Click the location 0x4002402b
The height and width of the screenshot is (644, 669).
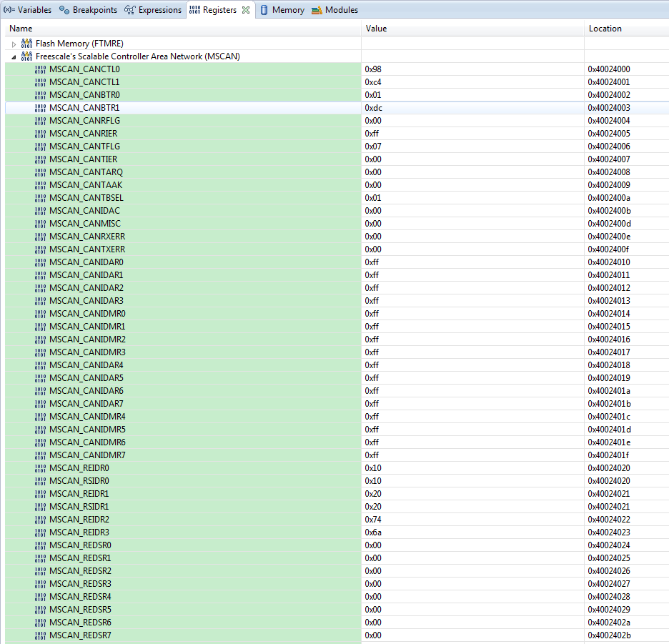click(609, 635)
